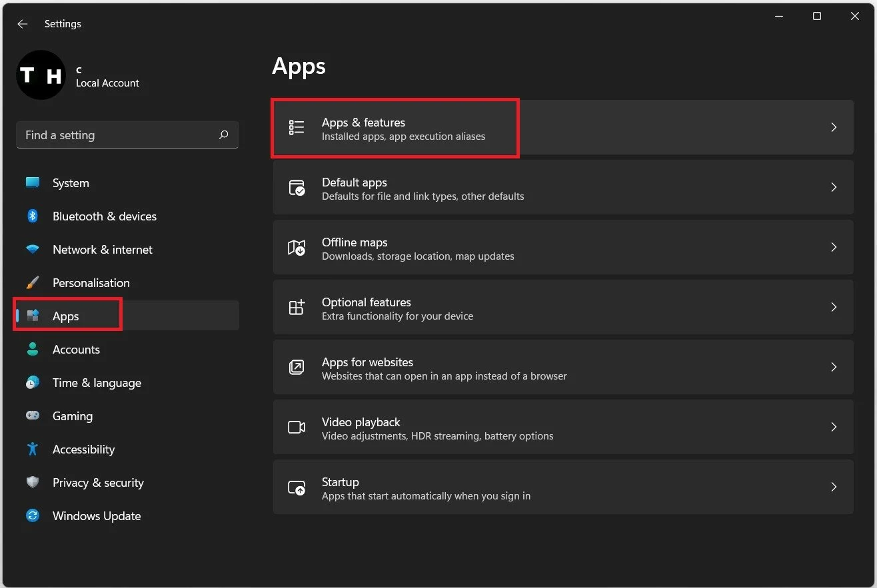Click the Privacy & security label
This screenshot has width=877, height=588.
pos(98,483)
